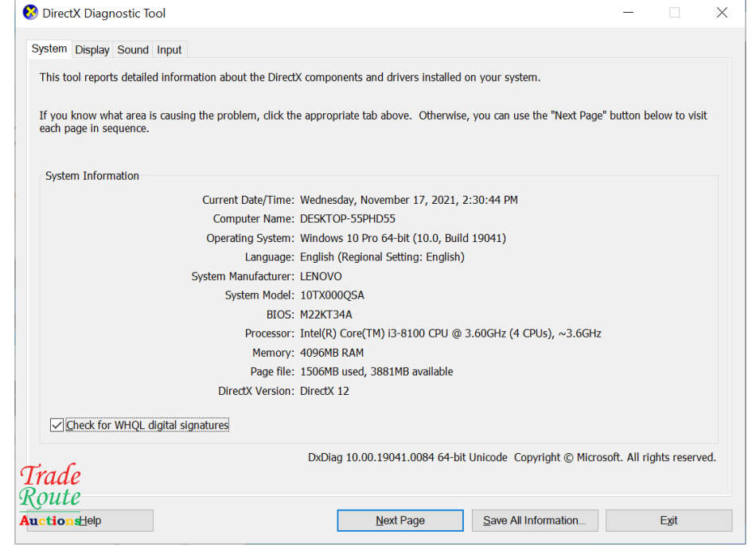756x547 pixels.
Task: Close the DirectX Diagnostic Tool window
Action: [722, 13]
